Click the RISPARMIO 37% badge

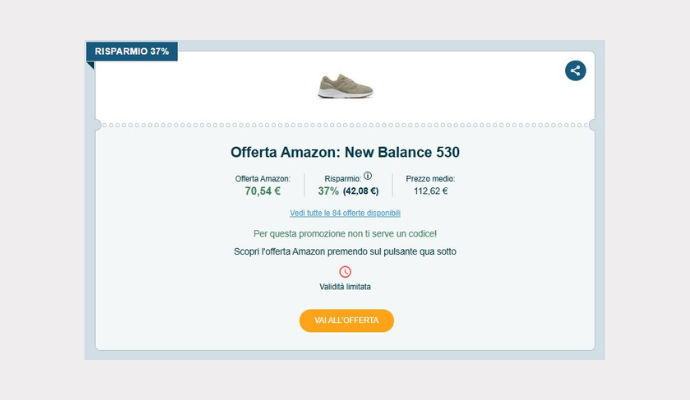[132, 51]
